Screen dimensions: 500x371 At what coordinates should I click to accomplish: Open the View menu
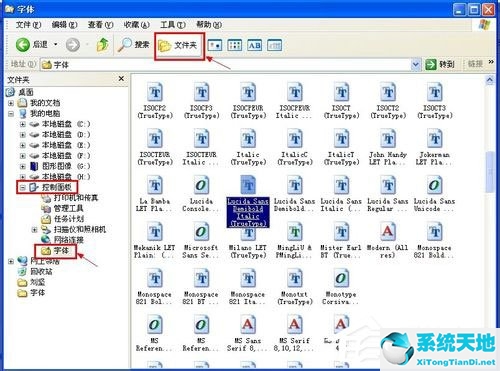tap(100, 25)
